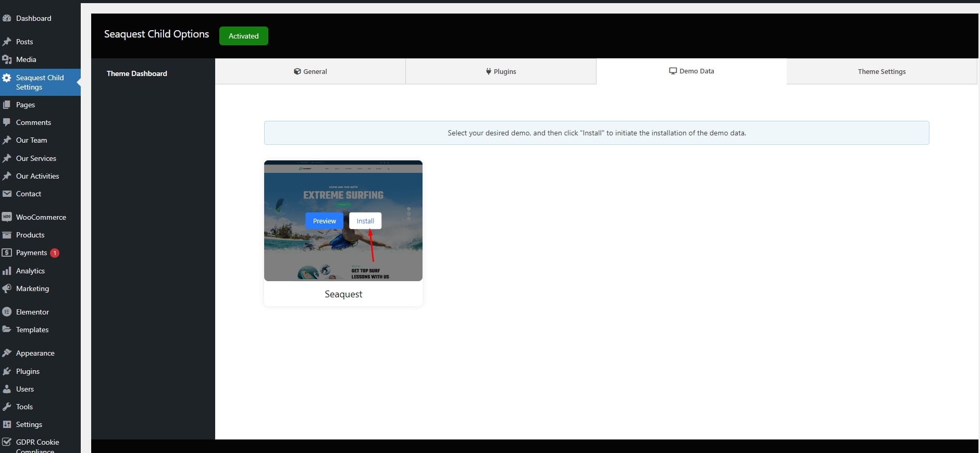Click the Marketing megaphone icon
Image resolution: width=980 pixels, height=453 pixels.
tap(7, 288)
